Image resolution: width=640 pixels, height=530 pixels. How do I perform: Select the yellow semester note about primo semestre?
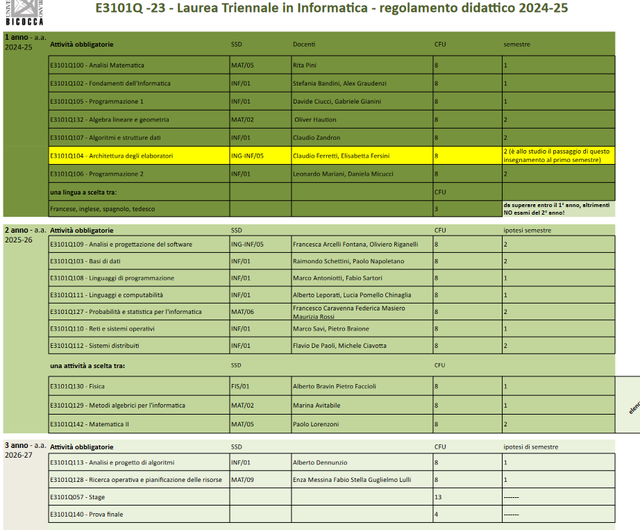(x=558, y=156)
